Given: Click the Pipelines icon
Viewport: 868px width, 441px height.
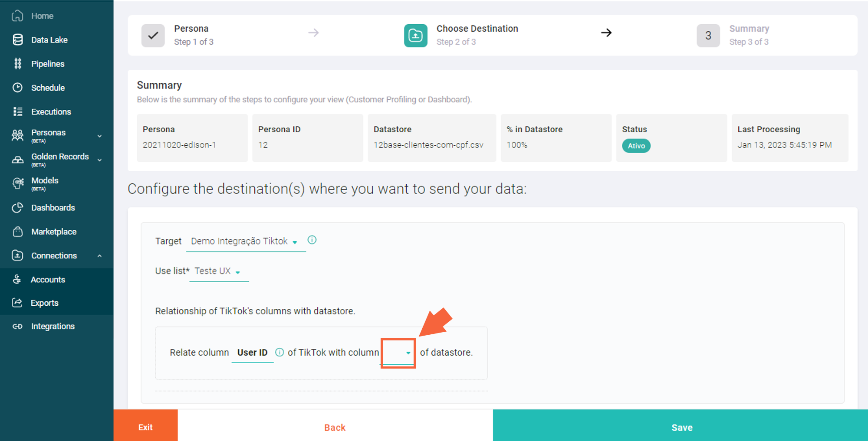Looking at the screenshot, I should point(17,64).
